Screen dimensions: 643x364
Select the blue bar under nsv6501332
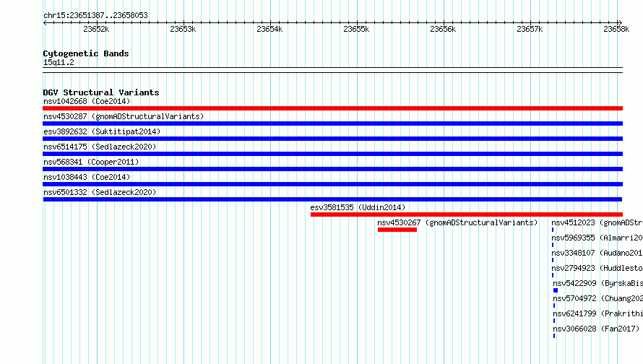332,199
